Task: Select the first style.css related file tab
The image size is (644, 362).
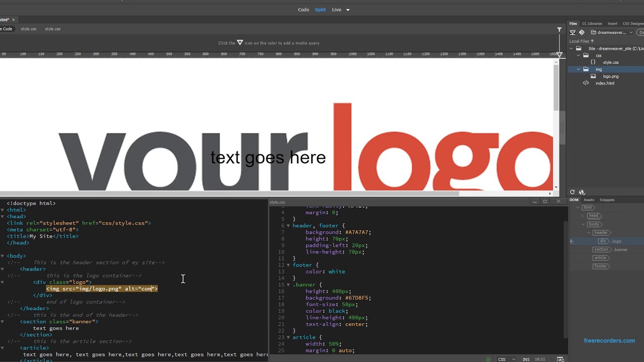Action: pyautogui.click(x=29, y=29)
